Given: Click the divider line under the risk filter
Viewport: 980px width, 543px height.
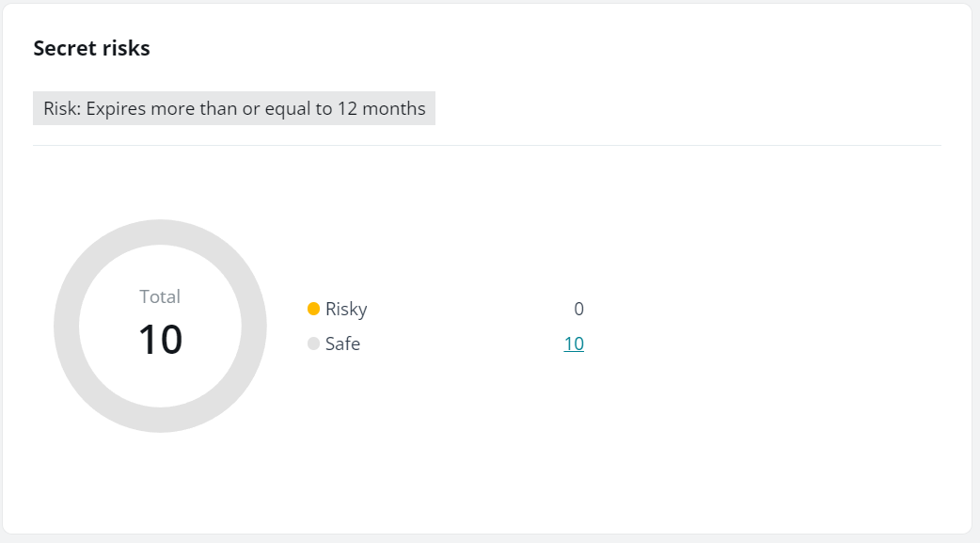Looking at the screenshot, I should point(486,146).
